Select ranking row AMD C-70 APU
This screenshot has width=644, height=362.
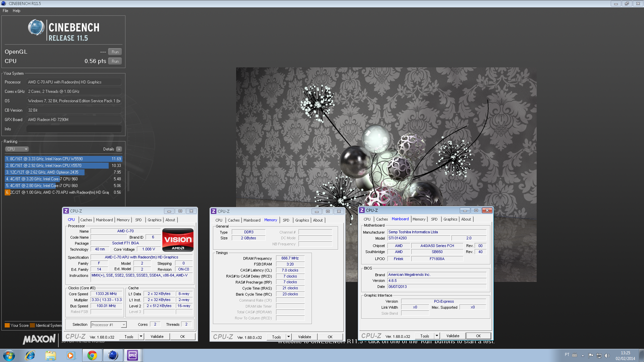point(63,192)
